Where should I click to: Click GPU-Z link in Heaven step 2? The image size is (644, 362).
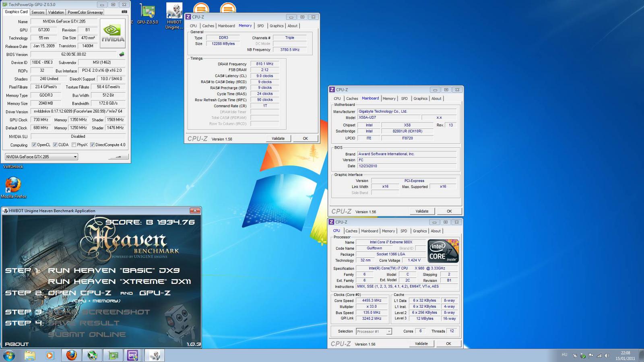[x=155, y=293]
